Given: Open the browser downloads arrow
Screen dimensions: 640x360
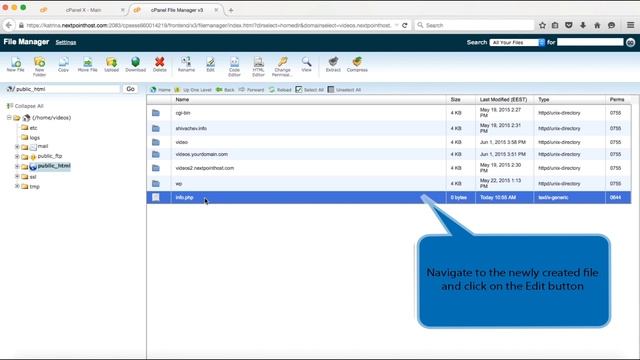Looking at the screenshot, I should pos(583,25).
